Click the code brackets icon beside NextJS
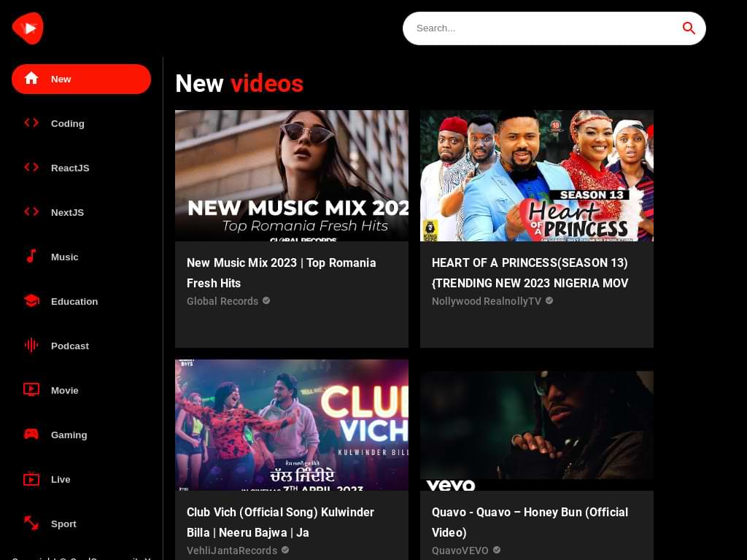This screenshot has width=747, height=560. (31, 211)
